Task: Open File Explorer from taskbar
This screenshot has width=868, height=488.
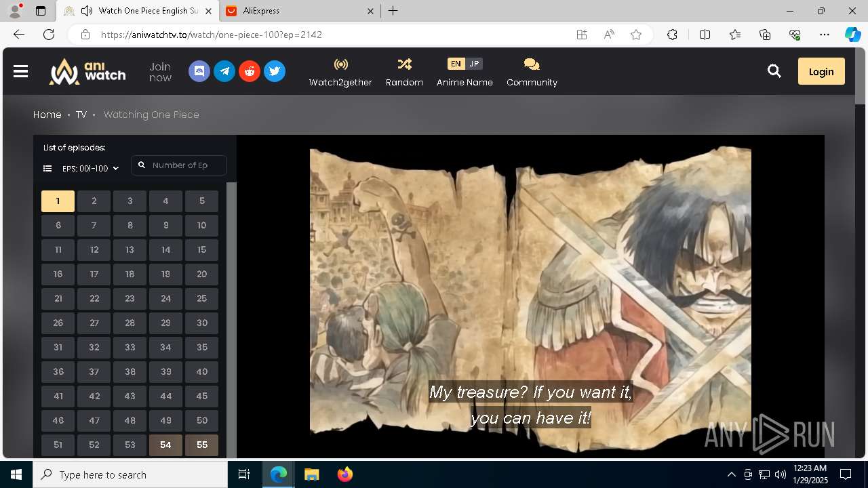Action: (311, 474)
